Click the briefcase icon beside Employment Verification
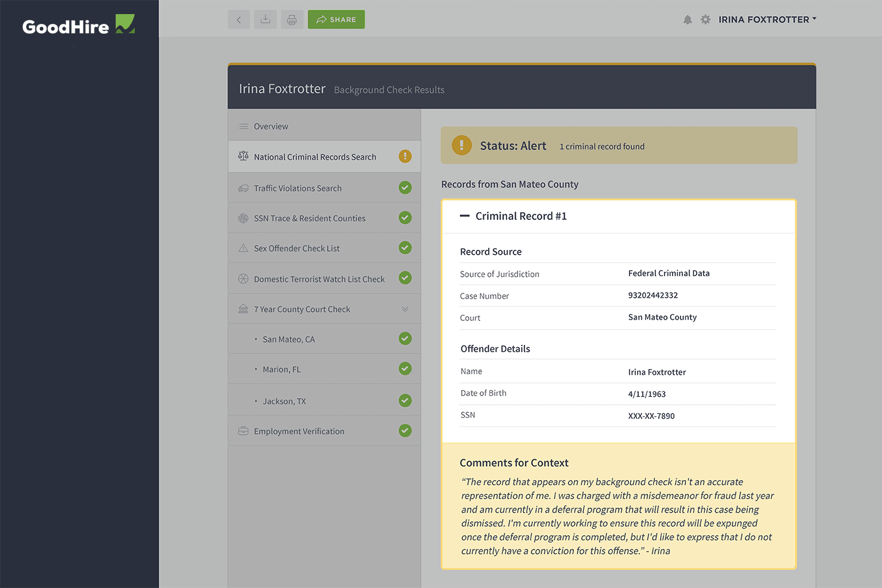The height and width of the screenshot is (588, 882). [242, 431]
